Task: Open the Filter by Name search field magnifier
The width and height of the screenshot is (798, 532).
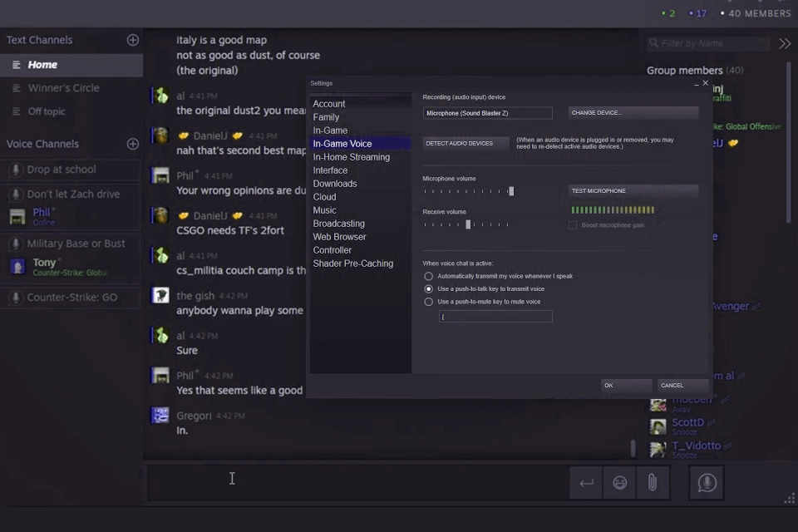Action: click(653, 43)
